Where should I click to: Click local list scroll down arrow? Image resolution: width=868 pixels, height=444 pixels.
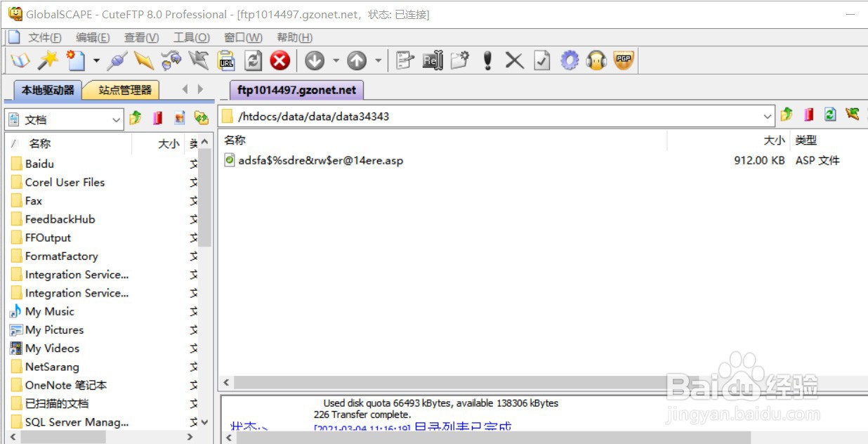204,422
